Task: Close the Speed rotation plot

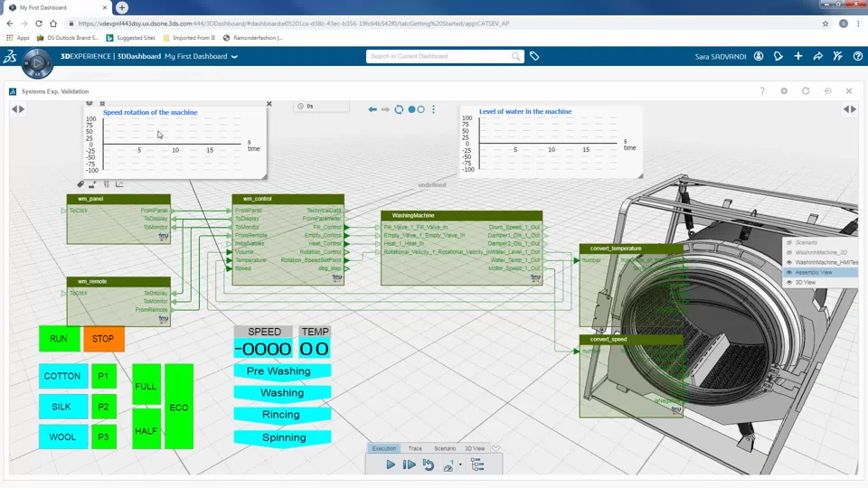Action: (x=269, y=103)
